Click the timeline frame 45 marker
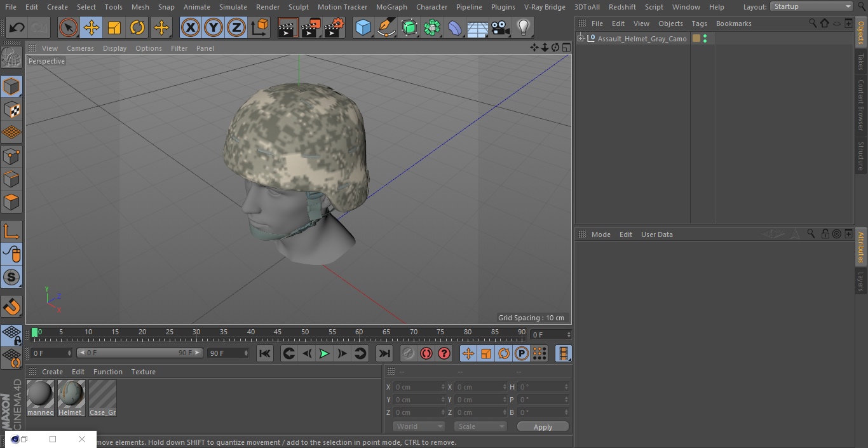This screenshot has width=868, height=448. 278,332
